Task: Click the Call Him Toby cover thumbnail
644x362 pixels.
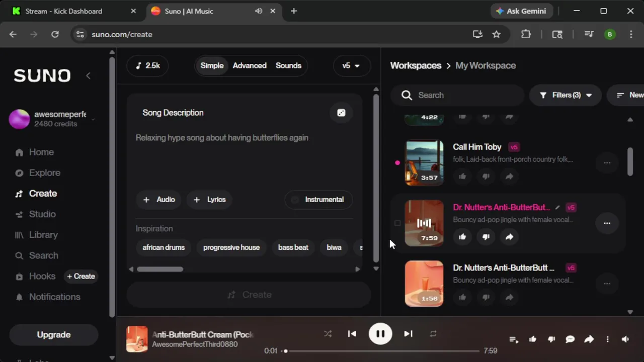Action: [424, 163]
